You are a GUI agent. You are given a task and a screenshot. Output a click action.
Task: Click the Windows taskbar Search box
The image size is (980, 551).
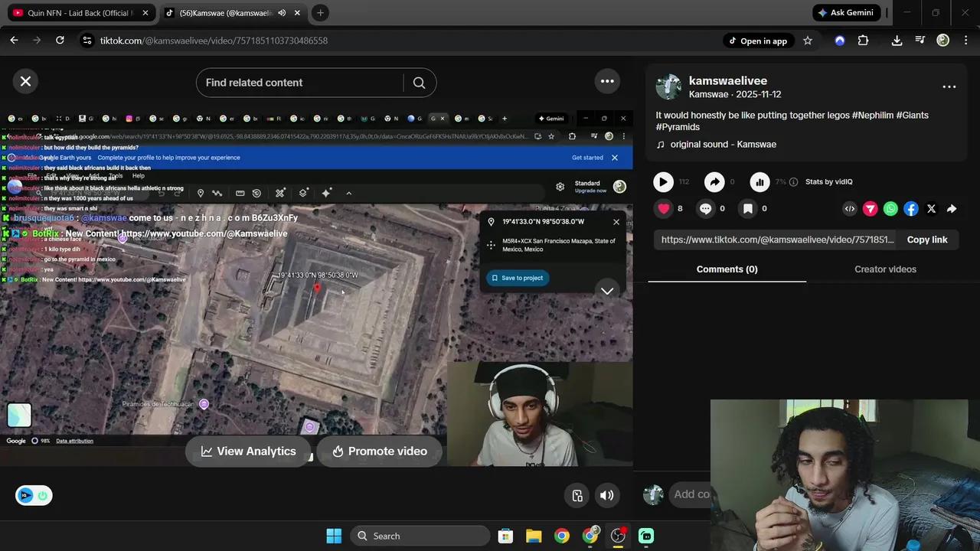pos(420,536)
